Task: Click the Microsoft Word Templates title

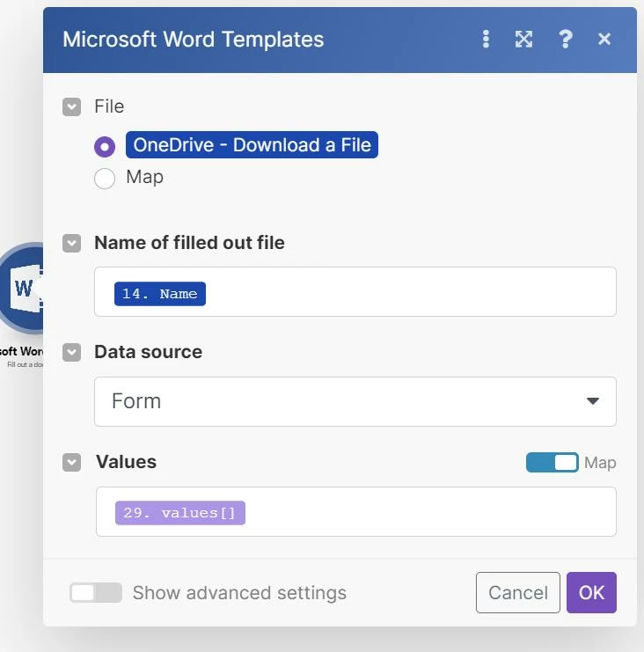Action: (x=193, y=40)
